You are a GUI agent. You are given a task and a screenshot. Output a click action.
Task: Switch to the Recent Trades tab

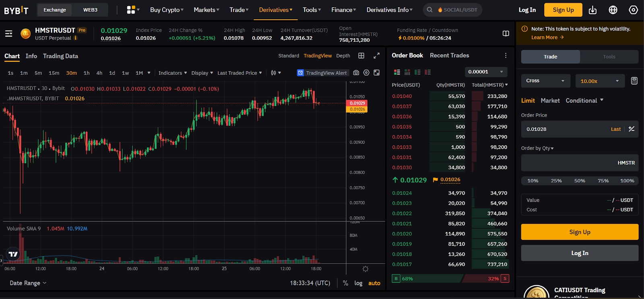click(x=449, y=55)
